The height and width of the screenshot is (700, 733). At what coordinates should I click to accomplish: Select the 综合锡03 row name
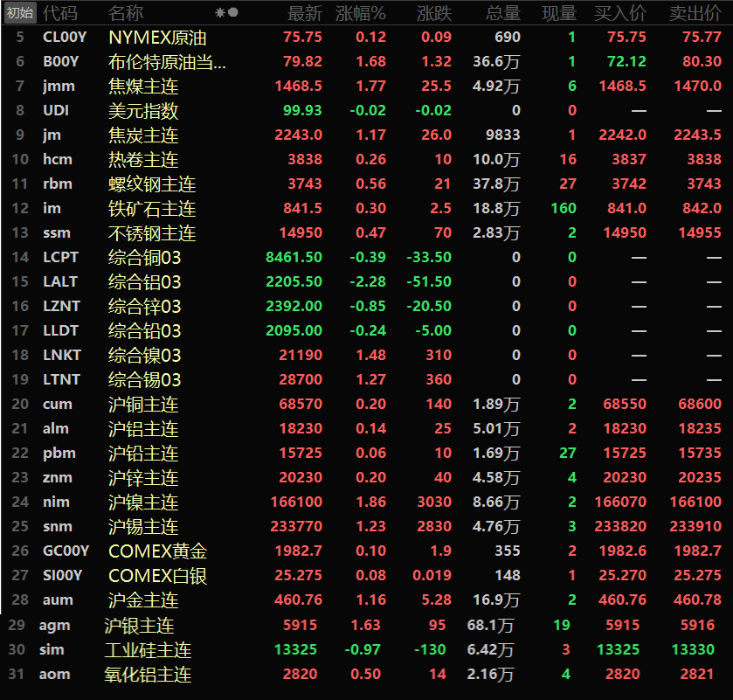[x=144, y=380]
